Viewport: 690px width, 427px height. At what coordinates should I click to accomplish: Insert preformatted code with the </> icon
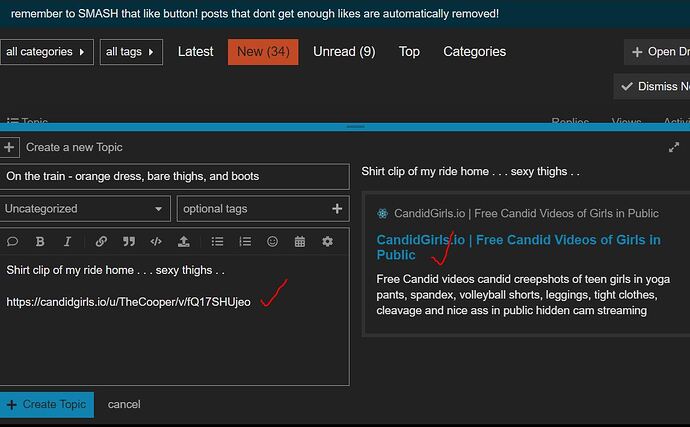pos(156,241)
